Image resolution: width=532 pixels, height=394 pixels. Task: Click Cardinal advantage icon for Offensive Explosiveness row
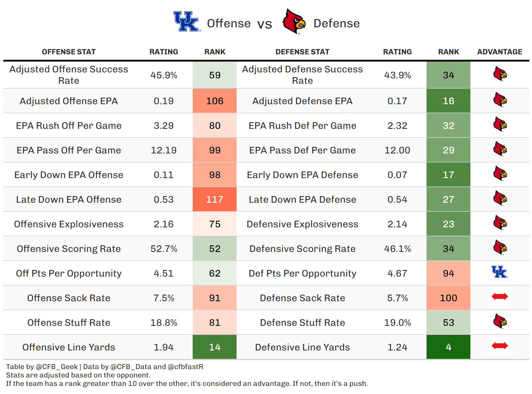tap(500, 223)
